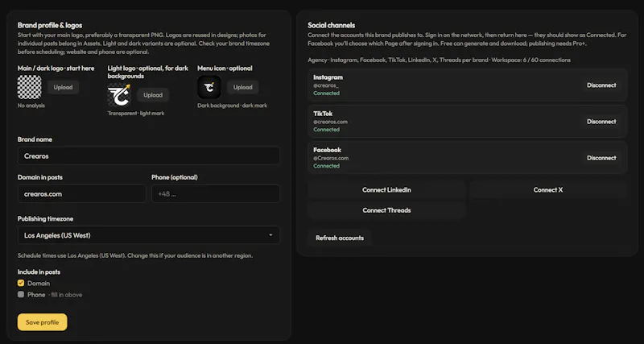Upload a light logo
The image size is (644, 344).
[153, 95]
